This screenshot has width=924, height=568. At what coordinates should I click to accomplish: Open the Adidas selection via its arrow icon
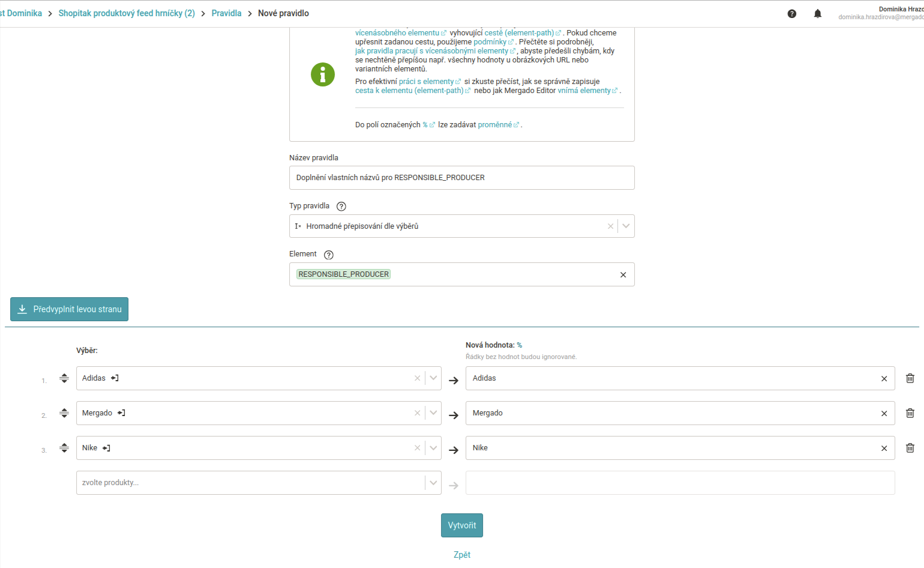pyautogui.click(x=115, y=378)
